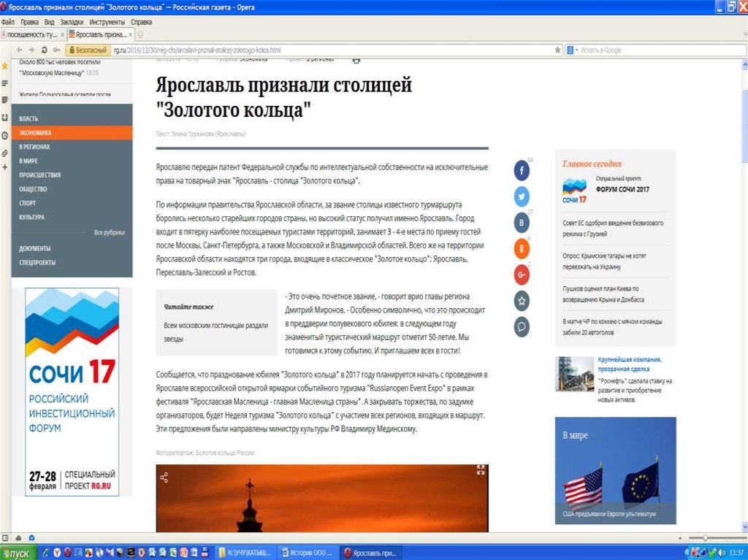
Task: Share the article on Facebook
Action: tap(522, 170)
